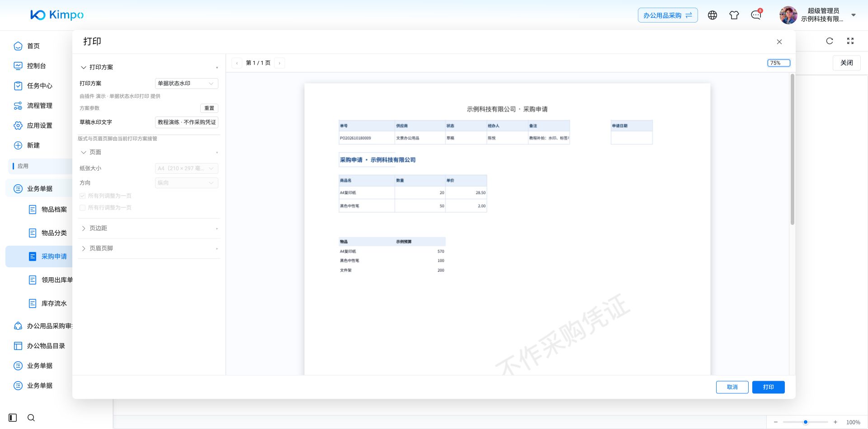This screenshot has height=429, width=868.
Task: Click the 应用设置 gear icon
Action: click(x=18, y=126)
